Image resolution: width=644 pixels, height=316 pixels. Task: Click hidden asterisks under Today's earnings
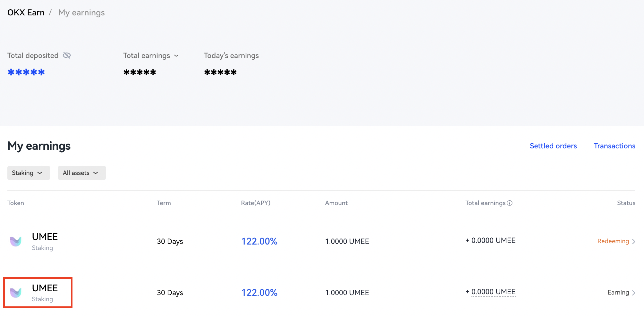click(x=220, y=72)
